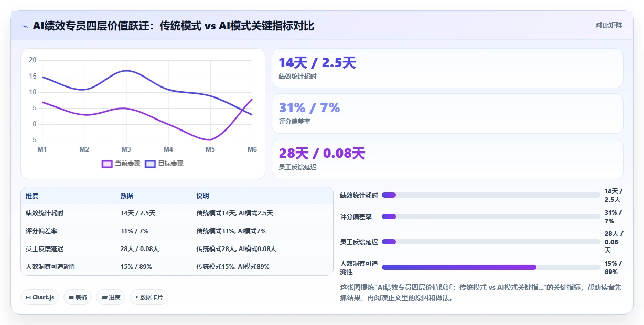Select the 人效洞察可追溯性 table row label
Screen dimensions: 644x325
[x=51, y=267]
